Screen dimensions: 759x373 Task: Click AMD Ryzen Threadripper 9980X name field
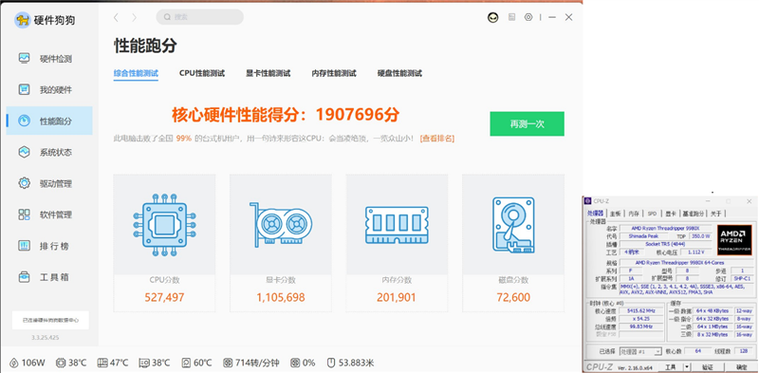pos(666,228)
